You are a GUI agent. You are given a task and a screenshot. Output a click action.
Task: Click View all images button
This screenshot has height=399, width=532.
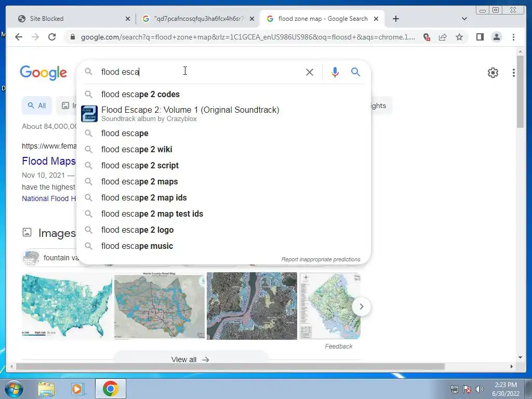190,360
